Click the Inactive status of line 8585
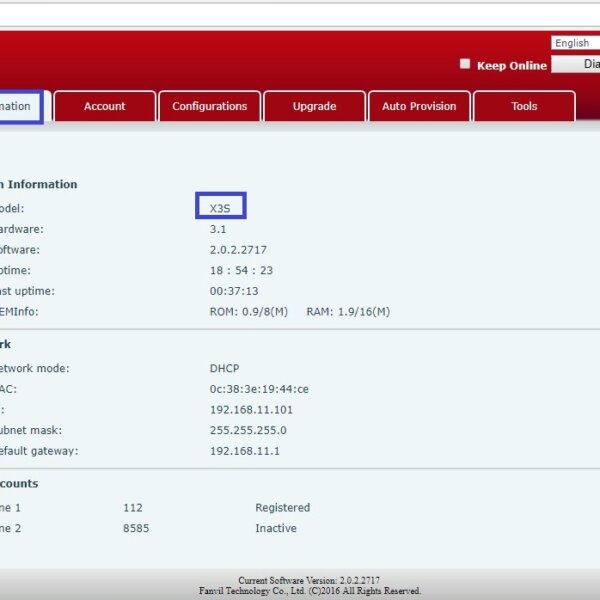This screenshot has height=600, width=600. coord(275,528)
